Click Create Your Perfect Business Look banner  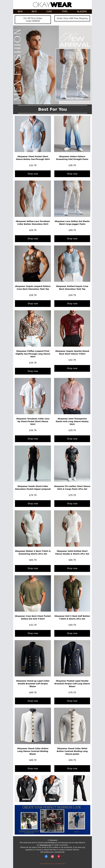[x=52, y=819]
